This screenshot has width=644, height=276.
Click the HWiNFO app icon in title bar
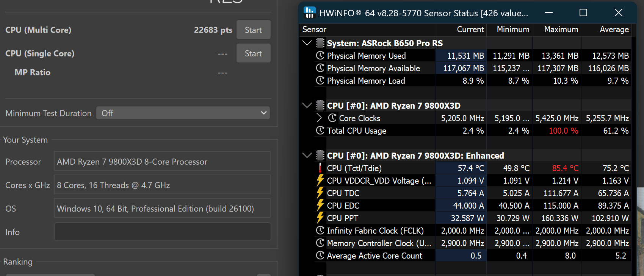(309, 12)
